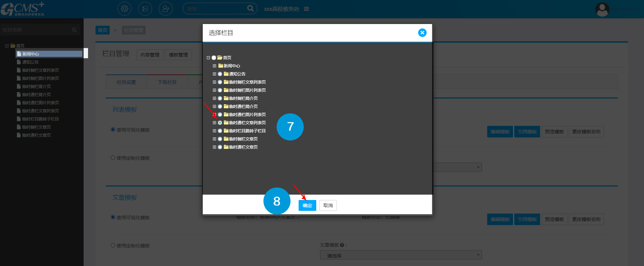The image size is (644, 266).
Task: Open the hamburger menu beside site name
Action: click(306, 9)
